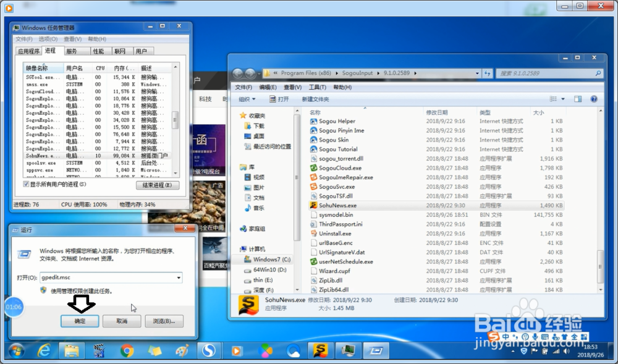Click the refresh icon beside the address bar
Image resolution: width=618 pixels, height=364 pixels.
click(488, 74)
